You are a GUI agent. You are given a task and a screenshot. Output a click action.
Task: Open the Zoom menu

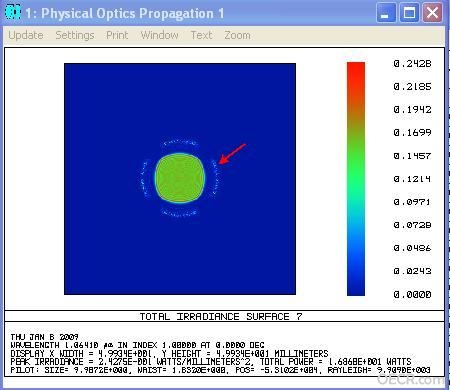pyautogui.click(x=237, y=35)
